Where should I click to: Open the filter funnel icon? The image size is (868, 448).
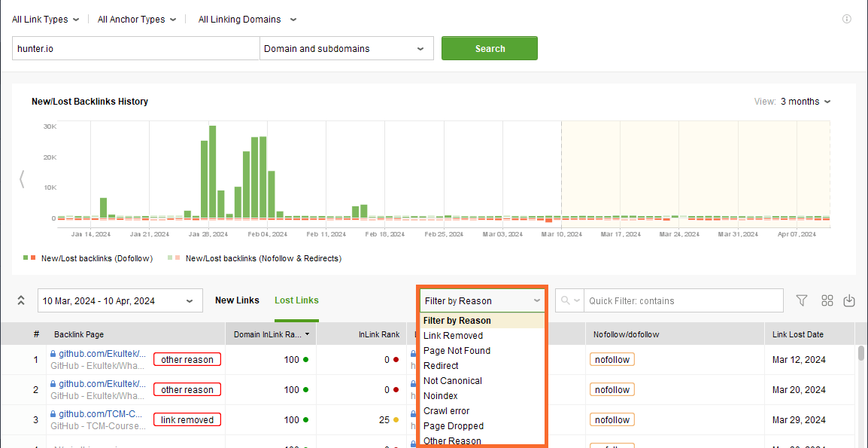point(801,300)
